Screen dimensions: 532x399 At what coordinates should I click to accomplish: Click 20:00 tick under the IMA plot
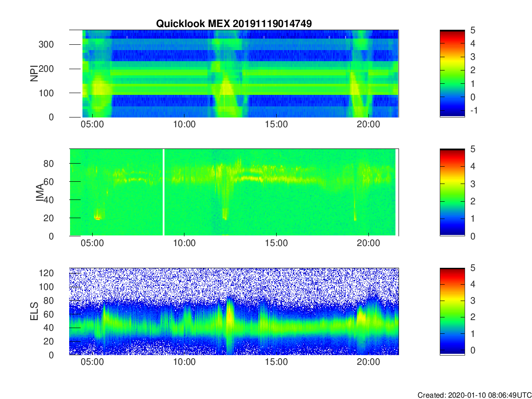coord(368,243)
